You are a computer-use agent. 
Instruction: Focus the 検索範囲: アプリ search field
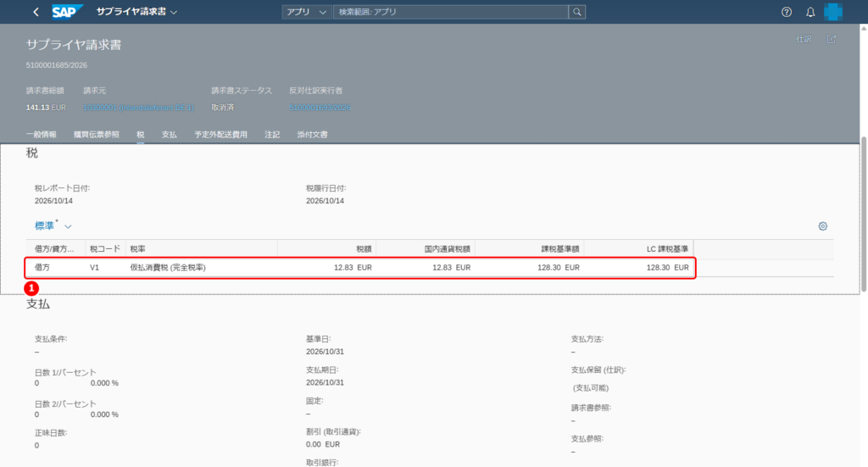pyautogui.click(x=451, y=12)
